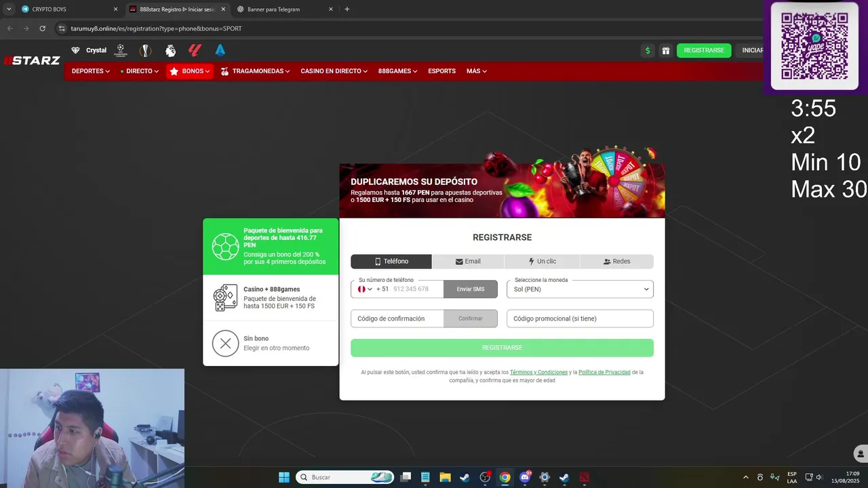Image resolution: width=868 pixels, height=488 pixels.
Task: Open the Premier League lion icon
Action: tap(170, 50)
